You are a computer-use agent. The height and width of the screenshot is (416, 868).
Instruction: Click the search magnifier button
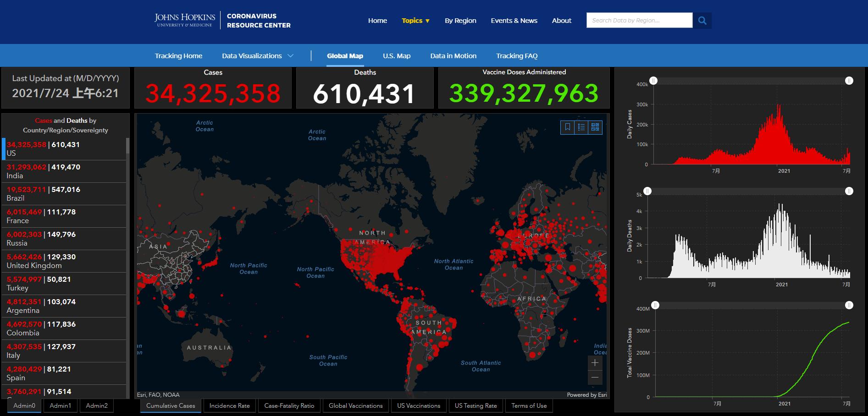(x=702, y=21)
